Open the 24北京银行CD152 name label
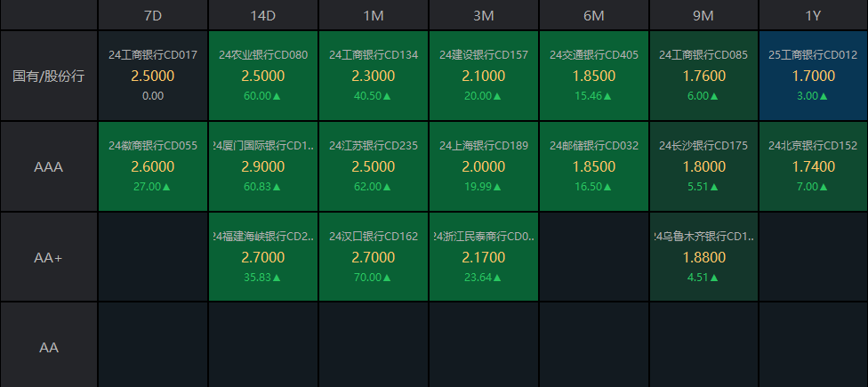Image resolution: width=868 pixels, height=387 pixels. (x=813, y=146)
